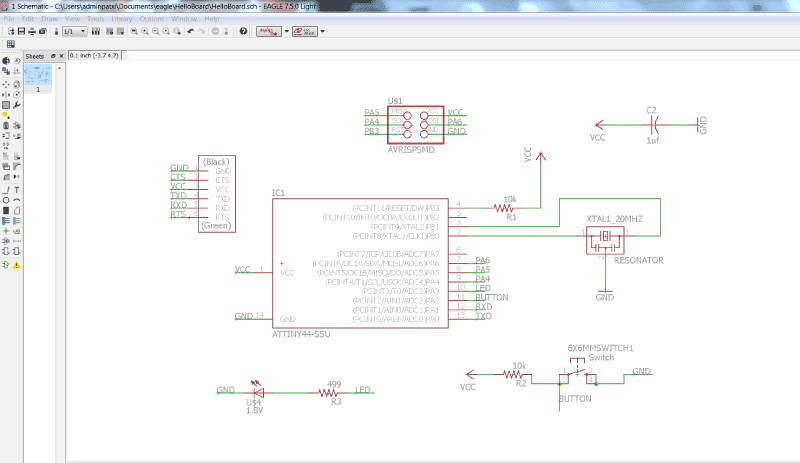Click Sheets panel scrollbar up arrow

point(60,68)
